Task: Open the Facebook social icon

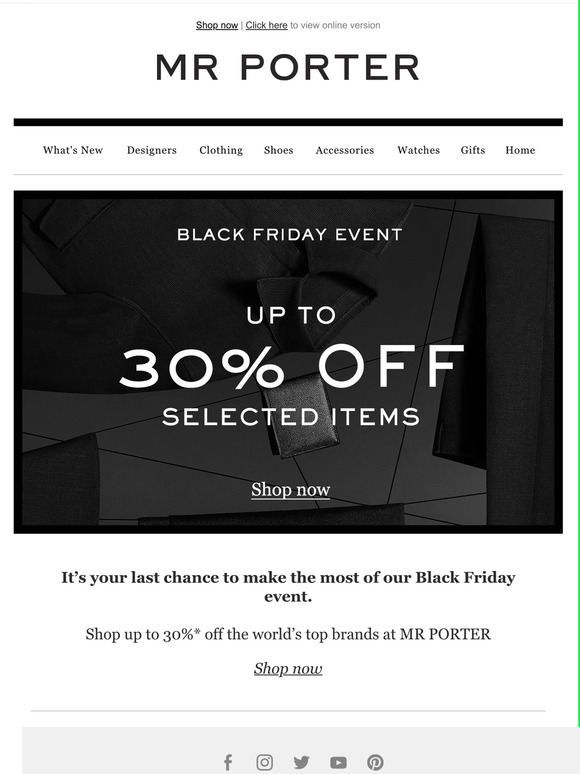Action: pyautogui.click(x=228, y=762)
